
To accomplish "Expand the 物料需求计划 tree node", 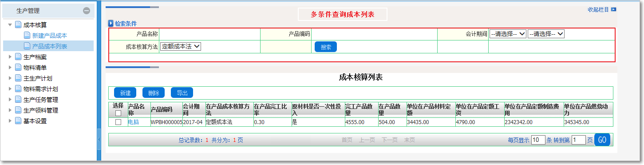I will (10, 89).
